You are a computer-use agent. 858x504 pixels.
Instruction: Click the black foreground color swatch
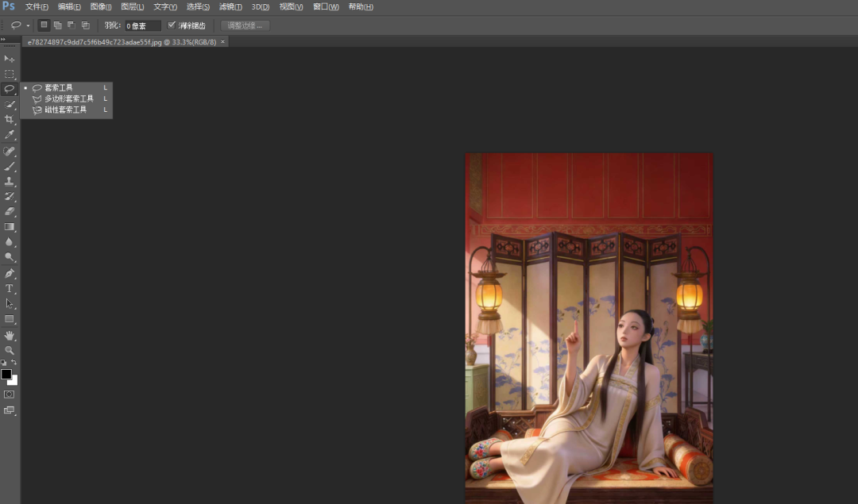click(x=6, y=374)
